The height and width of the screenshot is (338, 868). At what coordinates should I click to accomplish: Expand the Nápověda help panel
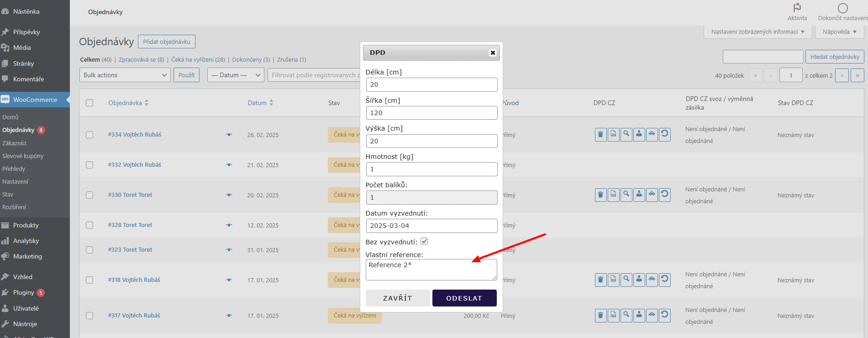[x=840, y=32]
